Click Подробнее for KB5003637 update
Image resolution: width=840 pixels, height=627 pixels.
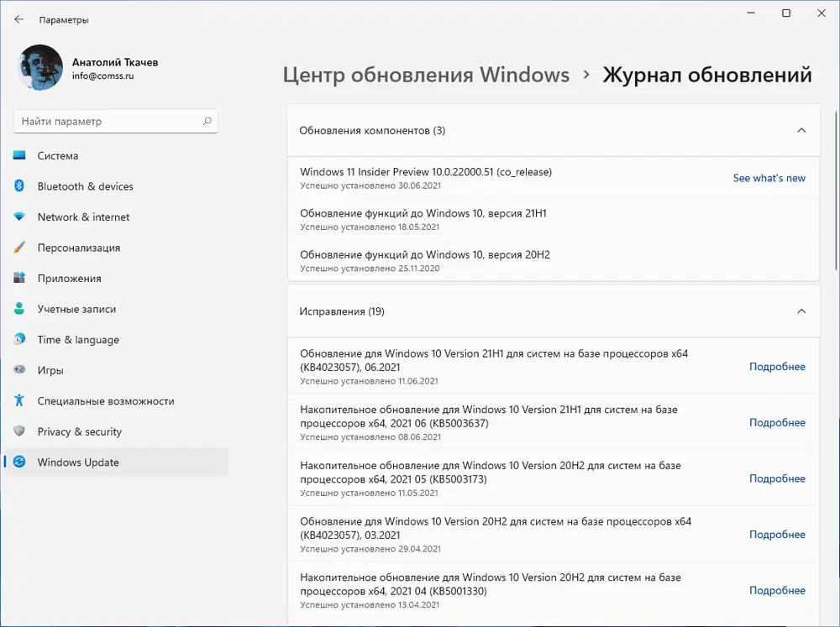point(777,422)
